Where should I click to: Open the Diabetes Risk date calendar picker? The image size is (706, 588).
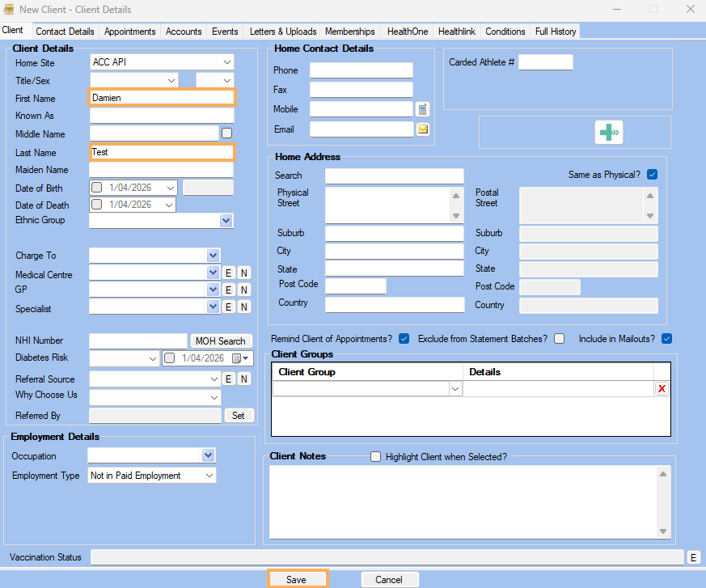coord(242,358)
